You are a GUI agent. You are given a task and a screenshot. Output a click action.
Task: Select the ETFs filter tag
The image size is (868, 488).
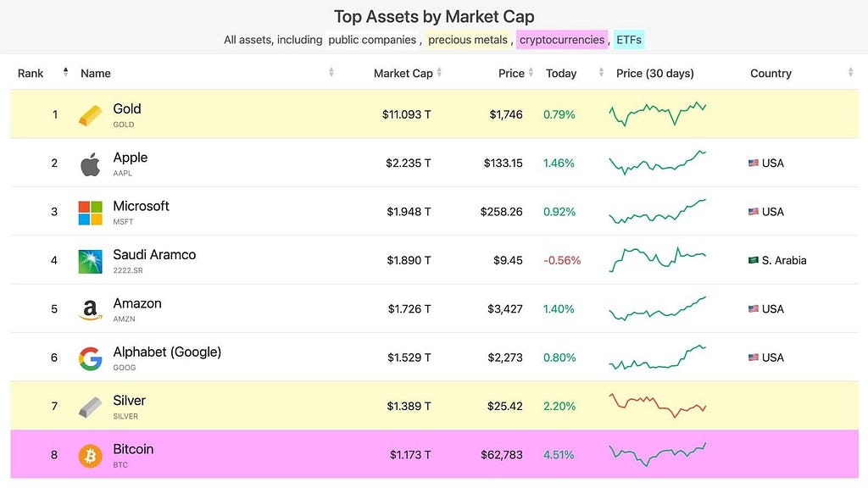pos(629,40)
